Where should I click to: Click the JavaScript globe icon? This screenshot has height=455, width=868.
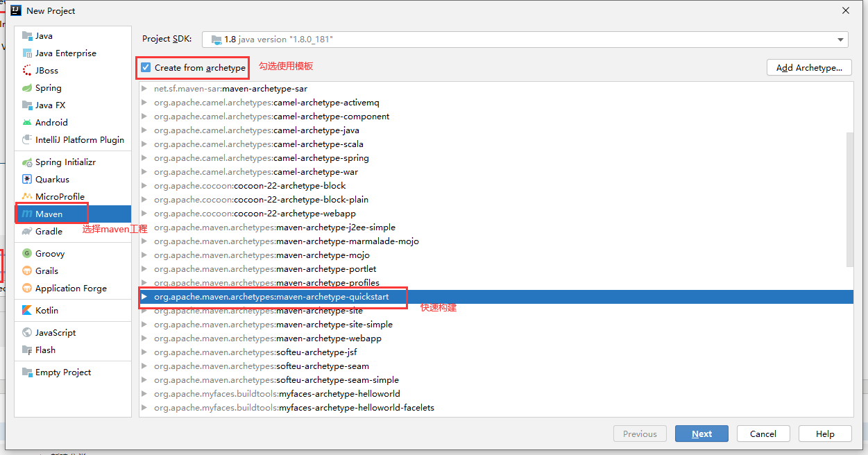[27, 333]
